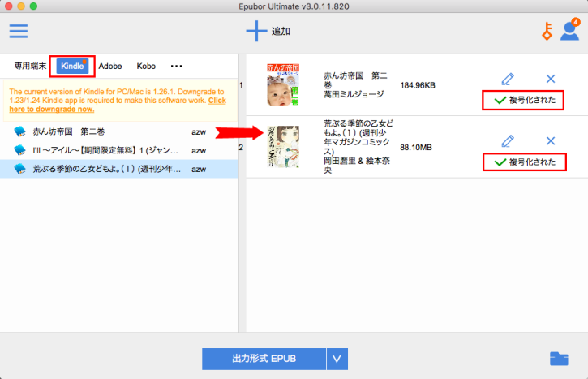The image size is (588, 379).
Task: Click the 184.96KB file size text
Action: 418,85
